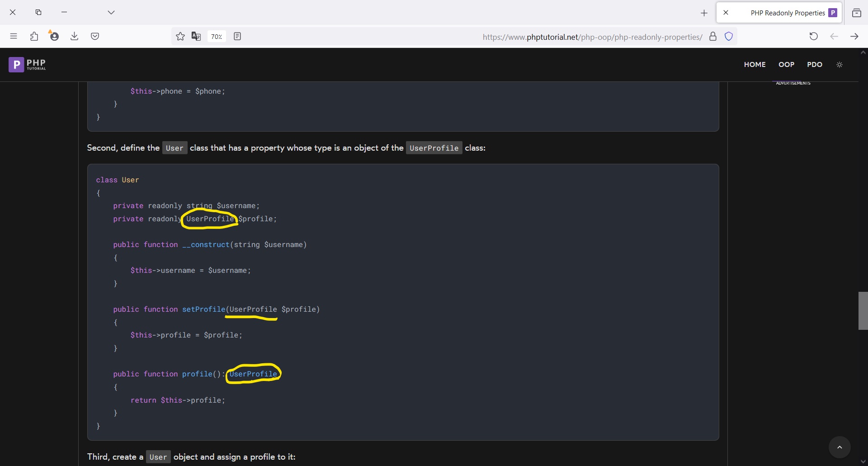Click the scrollbar up arrow

tap(863, 52)
